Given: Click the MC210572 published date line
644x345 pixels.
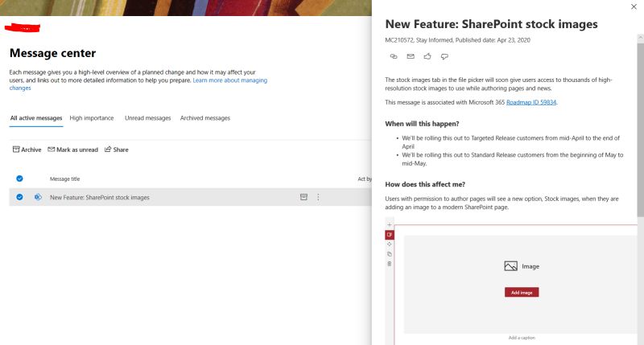Looking at the screenshot, I should (x=457, y=40).
